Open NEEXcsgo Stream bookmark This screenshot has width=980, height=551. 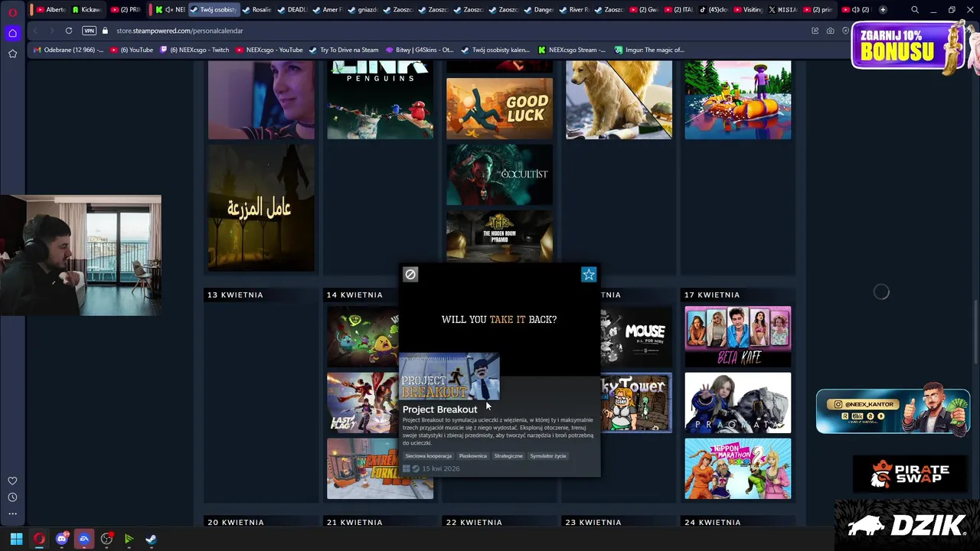(x=572, y=50)
